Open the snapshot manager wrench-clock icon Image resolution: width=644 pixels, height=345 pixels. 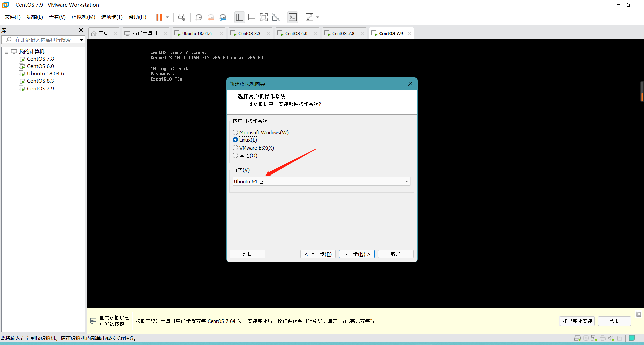click(223, 17)
